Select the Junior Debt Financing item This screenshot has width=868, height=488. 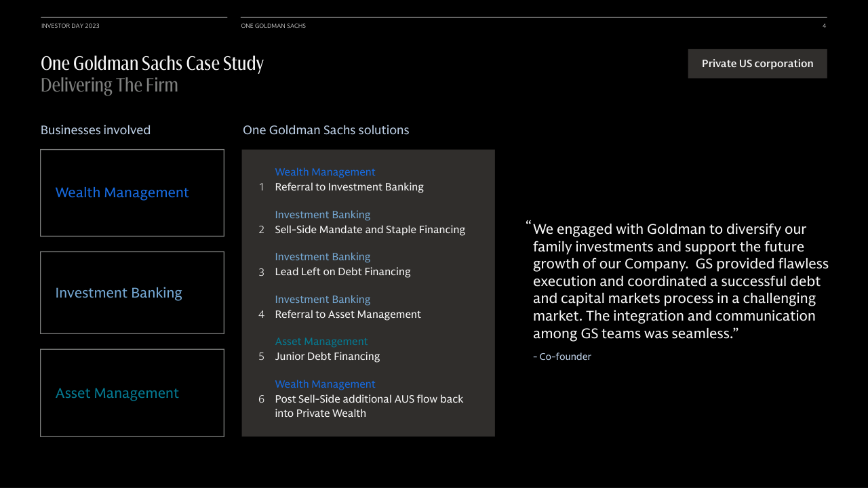327,357
